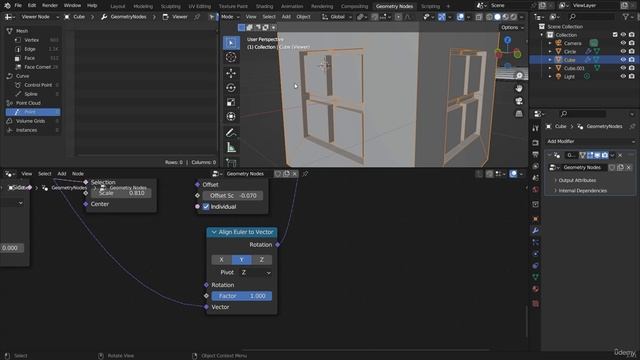Click the outliner filter funnel icon
This screenshot has width=640, height=360.
[x=625, y=17]
